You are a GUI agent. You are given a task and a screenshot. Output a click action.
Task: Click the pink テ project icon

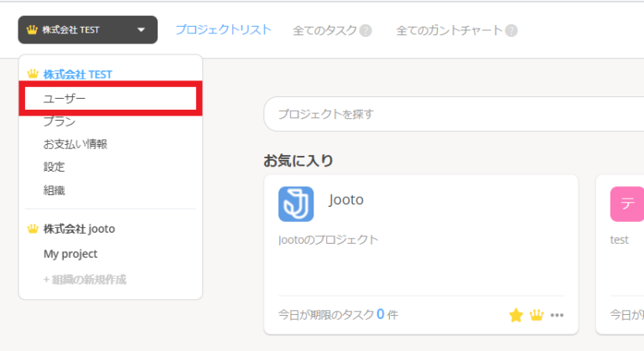(626, 204)
